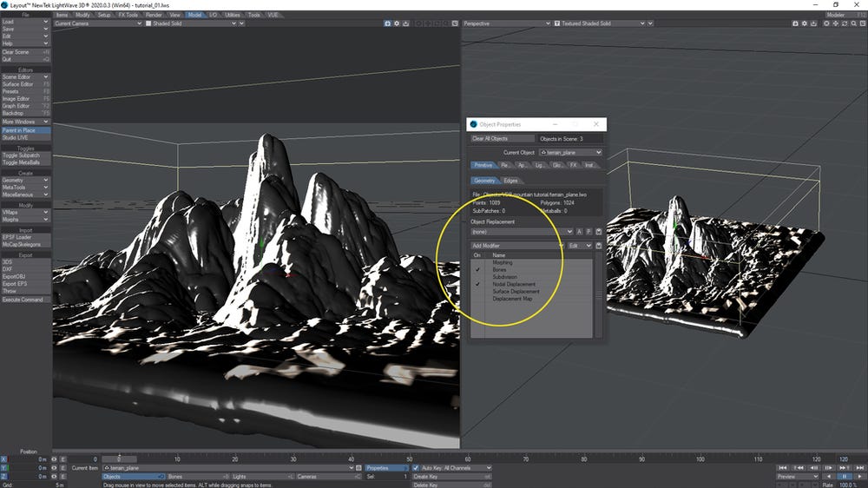Click the left viewport export/save icon

tap(405, 23)
